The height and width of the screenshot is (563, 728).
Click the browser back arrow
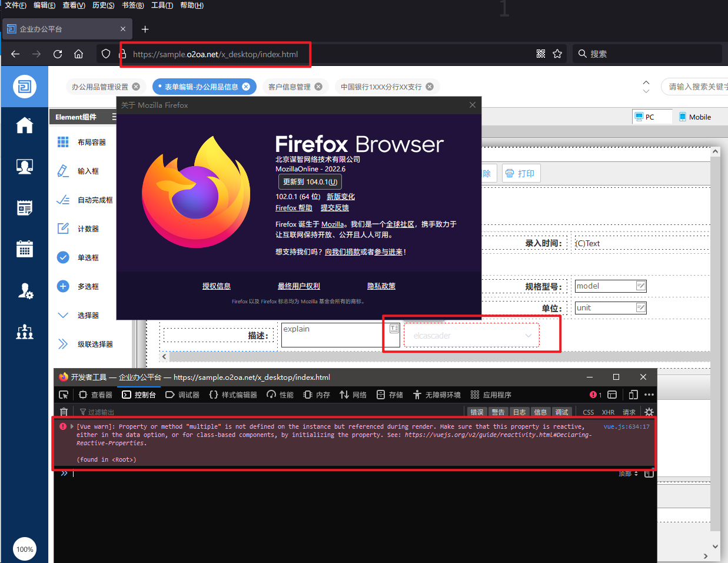pos(15,54)
